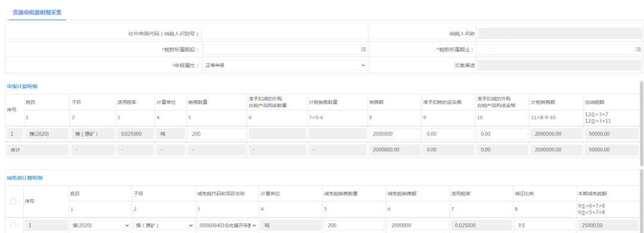Screen dimensions: 644x233
Task: Edit the 准予扣减的外购应税产品购进金额 field
Action: point(502,133)
